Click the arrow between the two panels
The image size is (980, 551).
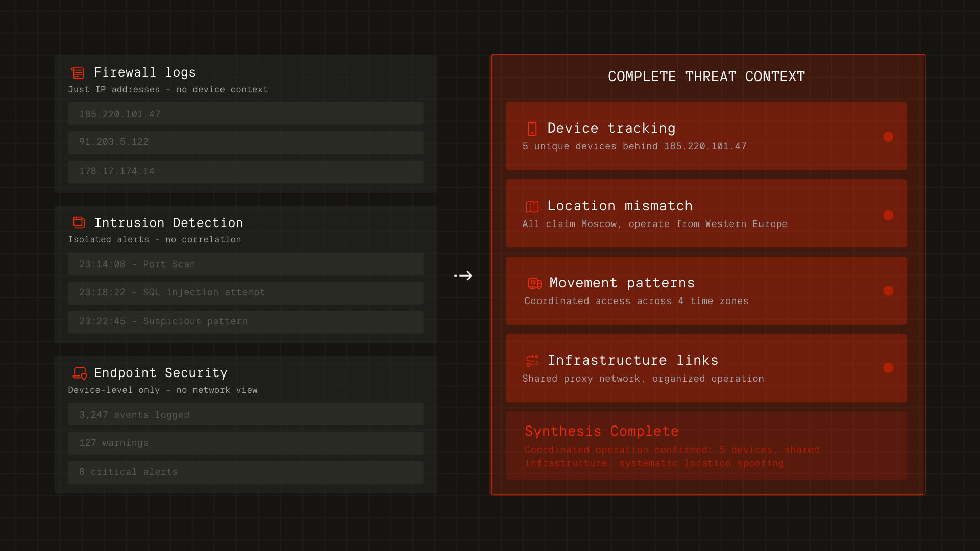(463, 275)
